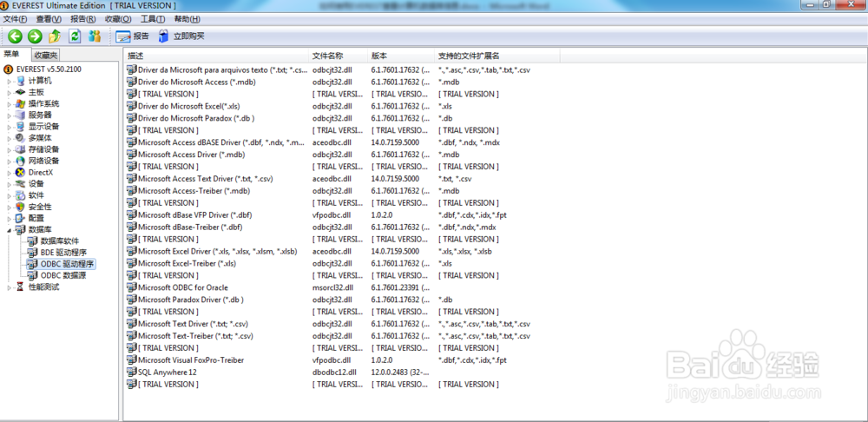The image size is (868, 422).
Task: Collapse the 数据库 tree node
Action: (9, 230)
